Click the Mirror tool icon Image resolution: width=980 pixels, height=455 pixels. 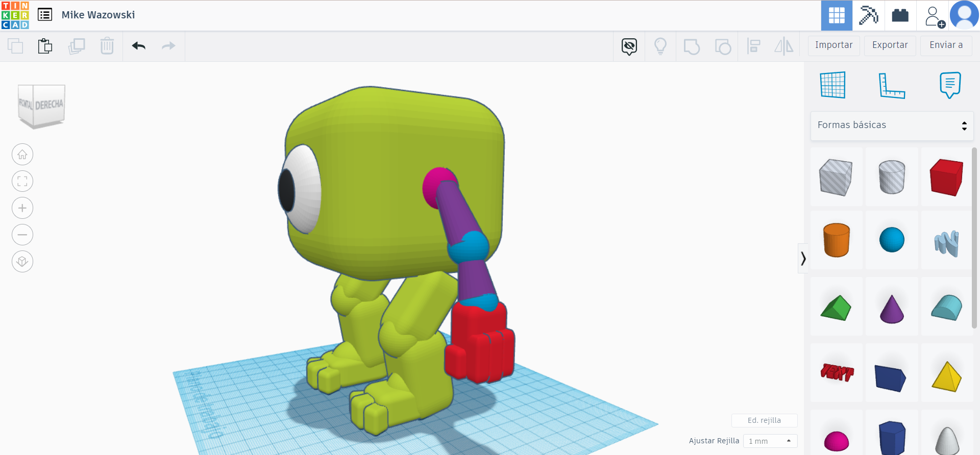[784, 46]
